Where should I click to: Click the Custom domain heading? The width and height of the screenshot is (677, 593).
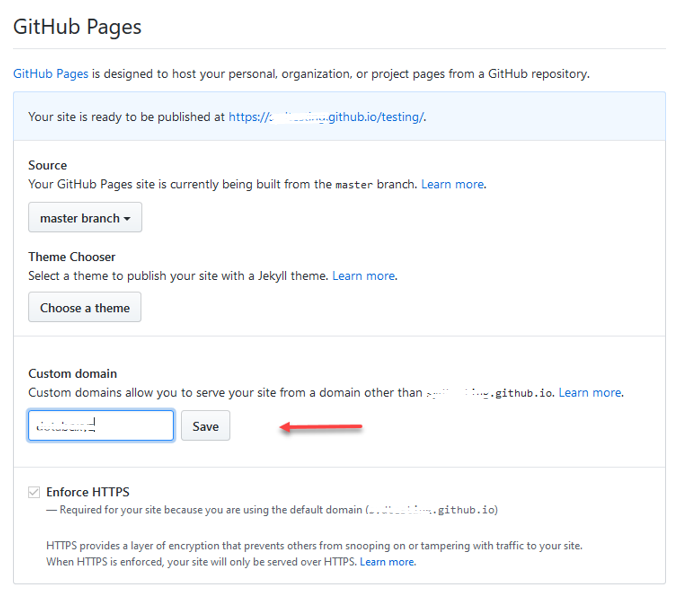click(73, 374)
